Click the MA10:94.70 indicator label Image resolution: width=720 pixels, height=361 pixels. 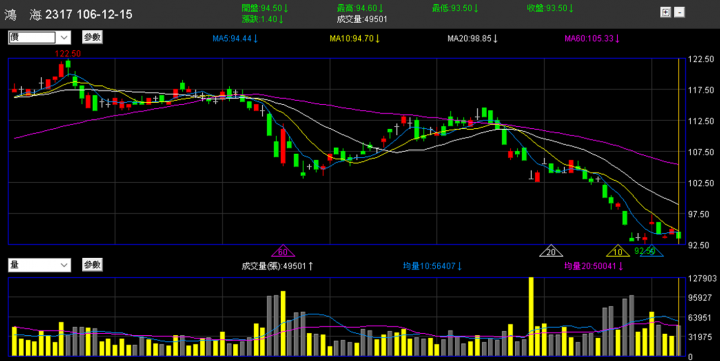point(354,39)
